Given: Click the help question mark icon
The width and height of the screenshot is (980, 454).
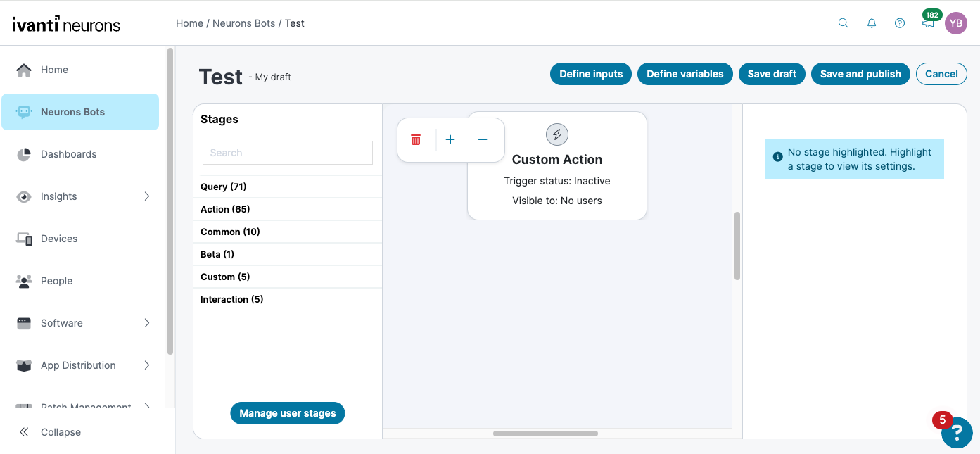Looking at the screenshot, I should tap(900, 23).
